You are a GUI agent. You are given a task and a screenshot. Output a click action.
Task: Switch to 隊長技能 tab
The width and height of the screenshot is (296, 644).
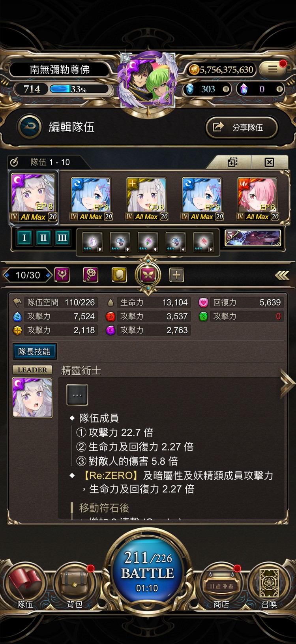point(34,351)
